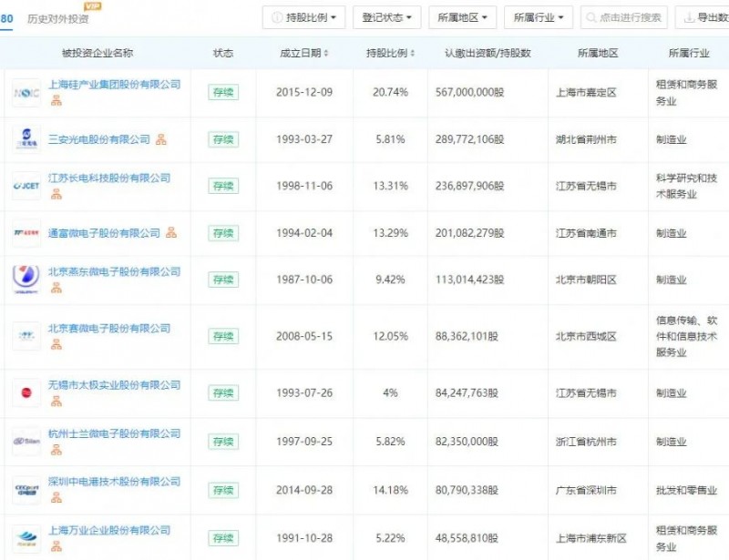This screenshot has width=729, height=560.
Task: Click the CECport company logo
Action: coord(26,490)
